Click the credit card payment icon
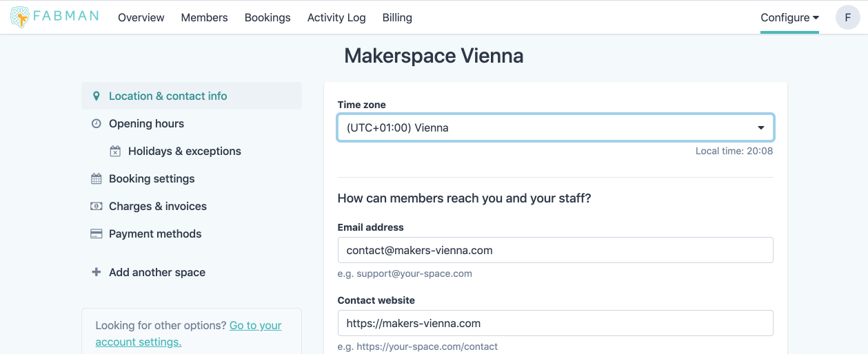Image resolution: width=868 pixels, height=354 pixels. tap(97, 234)
